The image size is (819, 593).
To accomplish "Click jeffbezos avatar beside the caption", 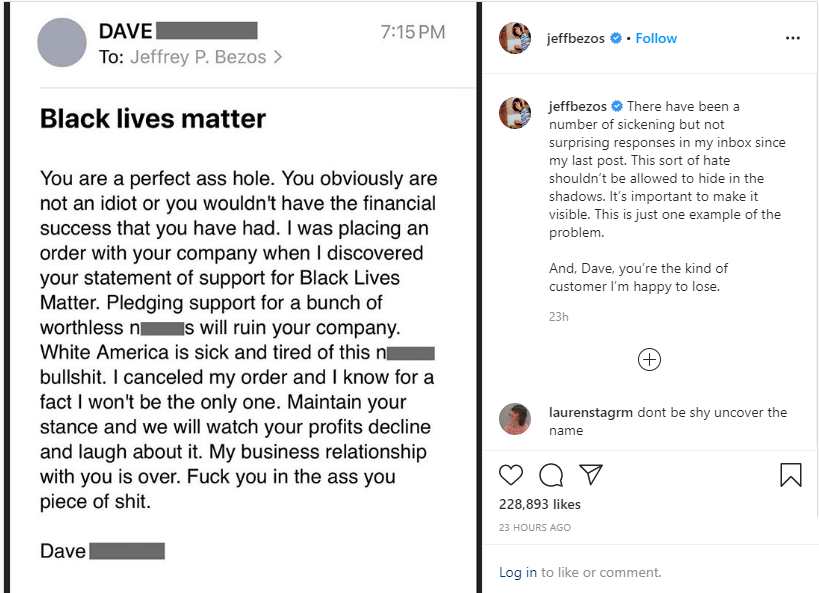I will tap(515, 113).
